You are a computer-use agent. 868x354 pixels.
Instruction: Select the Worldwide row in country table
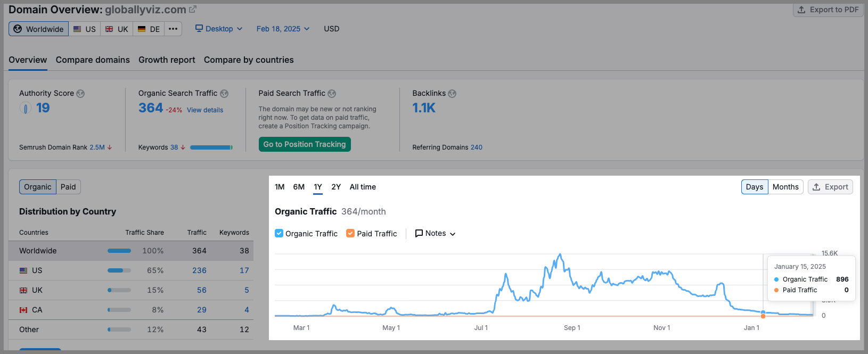coord(131,251)
